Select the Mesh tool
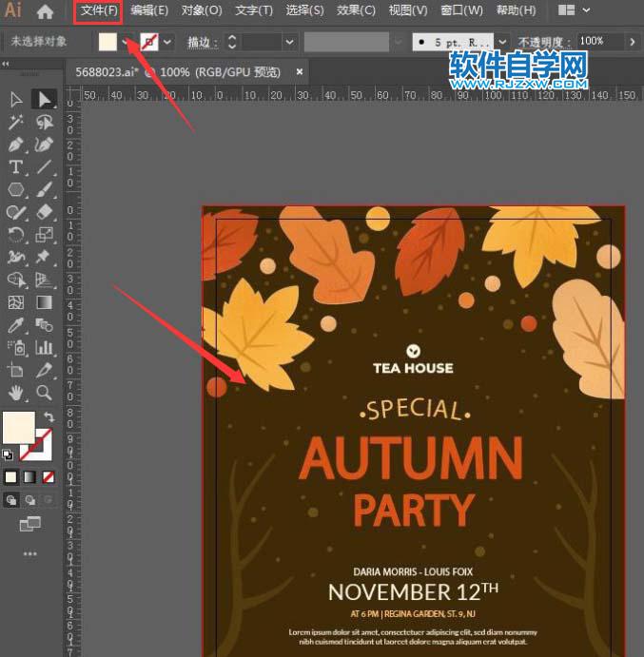This screenshot has width=644, height=657. coord(16,302)
